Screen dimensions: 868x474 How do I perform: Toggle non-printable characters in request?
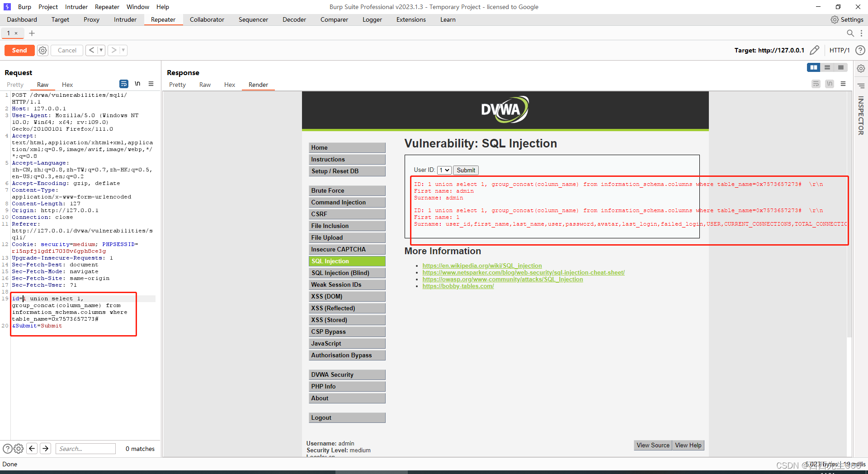click(x=137, y=84)
